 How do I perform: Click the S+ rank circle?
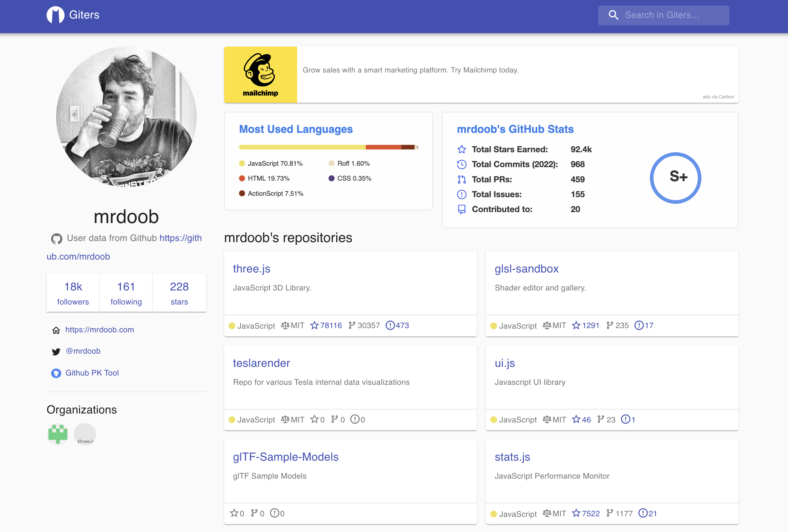tap(675, 178)
